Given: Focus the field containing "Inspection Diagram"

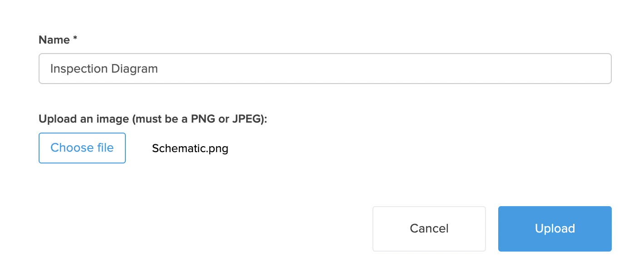Looking at the screenshot, I should pos(325,69).
